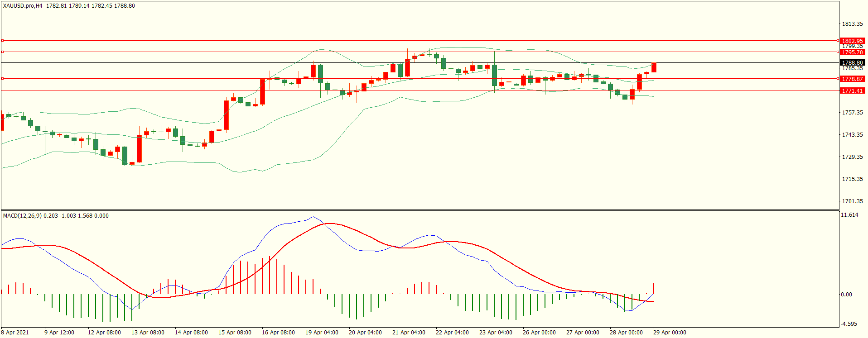Click the current price 1788.80 label
Viewport: 868px width, 338px height.
852,63
